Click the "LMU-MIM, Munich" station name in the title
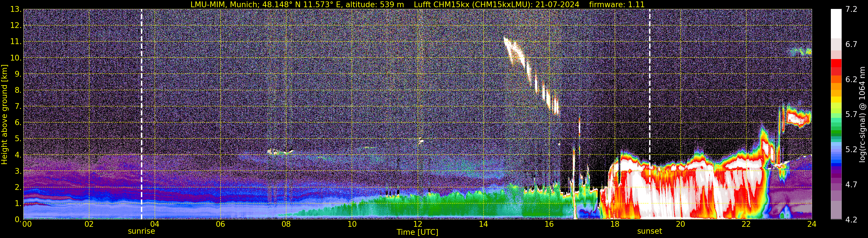 [225, 4]
